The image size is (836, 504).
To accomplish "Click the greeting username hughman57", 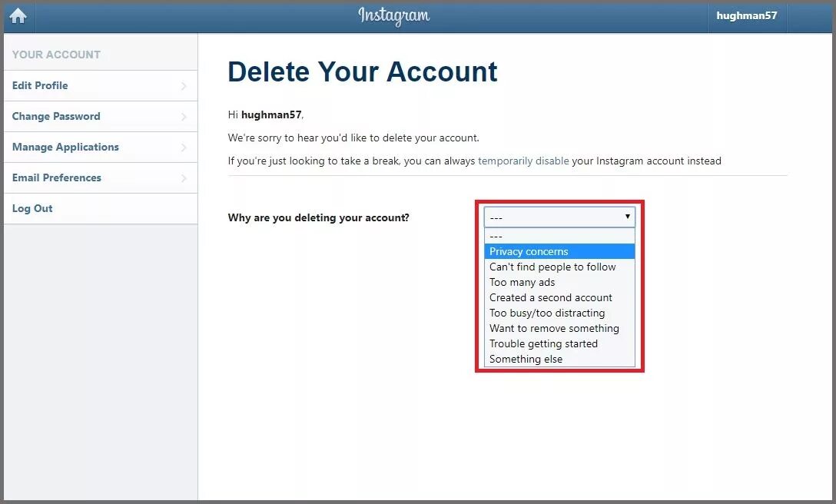I will click(271, 114).
